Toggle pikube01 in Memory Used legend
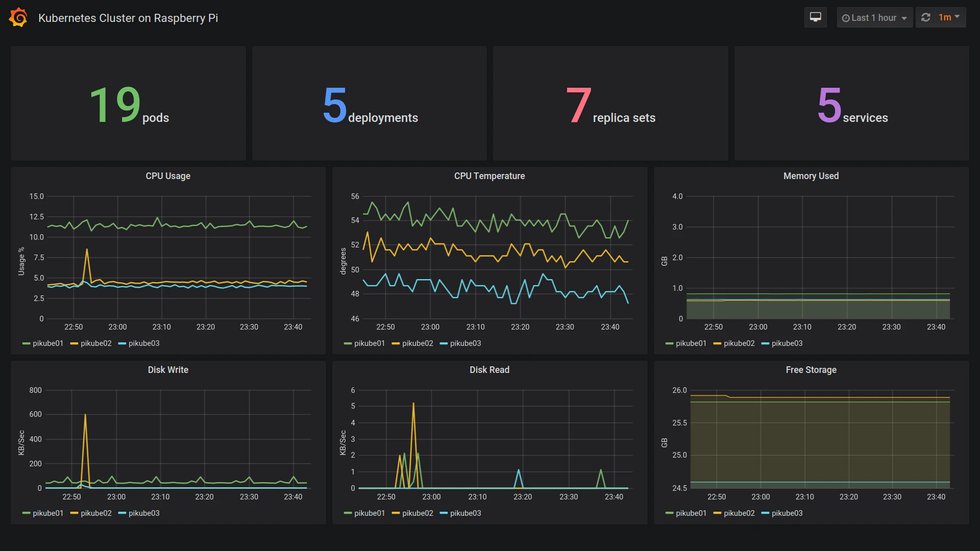Image resolution: width=980 pixels, height=551 pixels. pos(686,343)
